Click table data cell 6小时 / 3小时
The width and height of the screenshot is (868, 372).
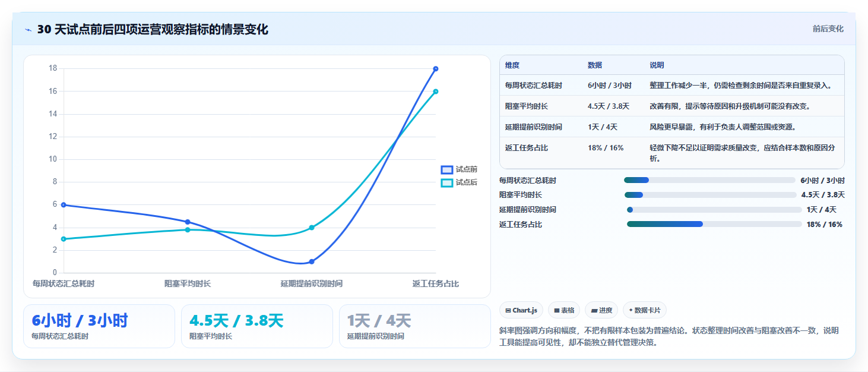(x=610, y=86)
